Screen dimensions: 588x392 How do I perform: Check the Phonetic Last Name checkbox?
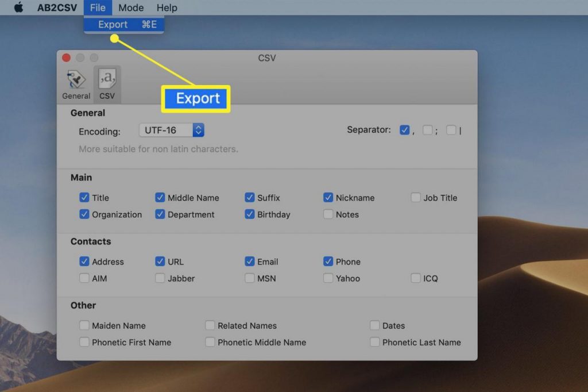(374, 342)
